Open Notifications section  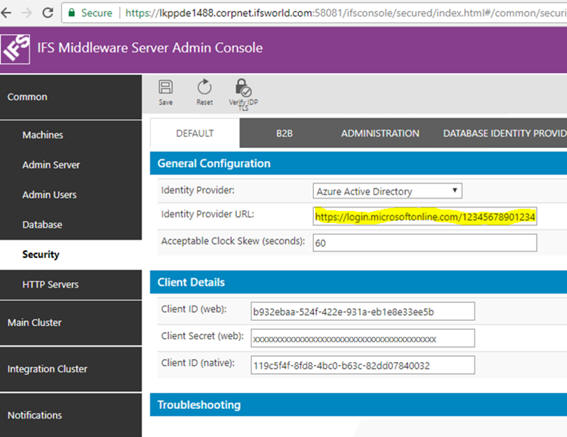coord(71,415)
